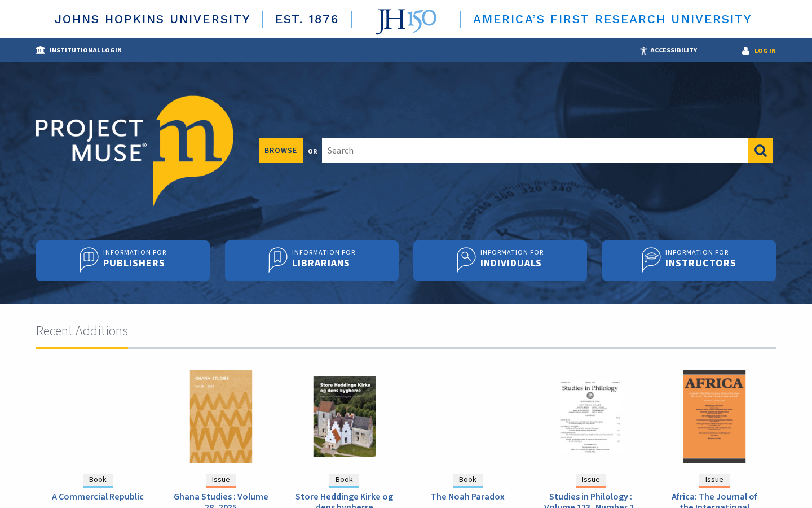Click the yellow Browse button
Screen dimensions: 812x508
tap(281, 151)
